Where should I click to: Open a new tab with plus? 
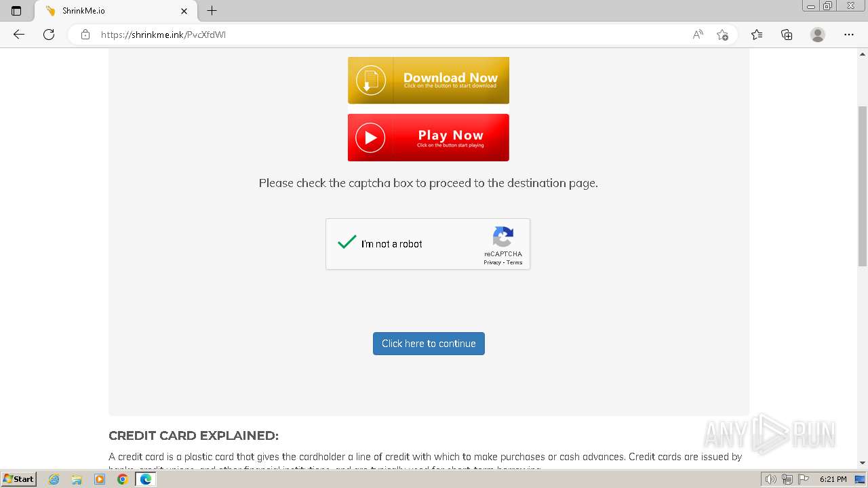212,11
